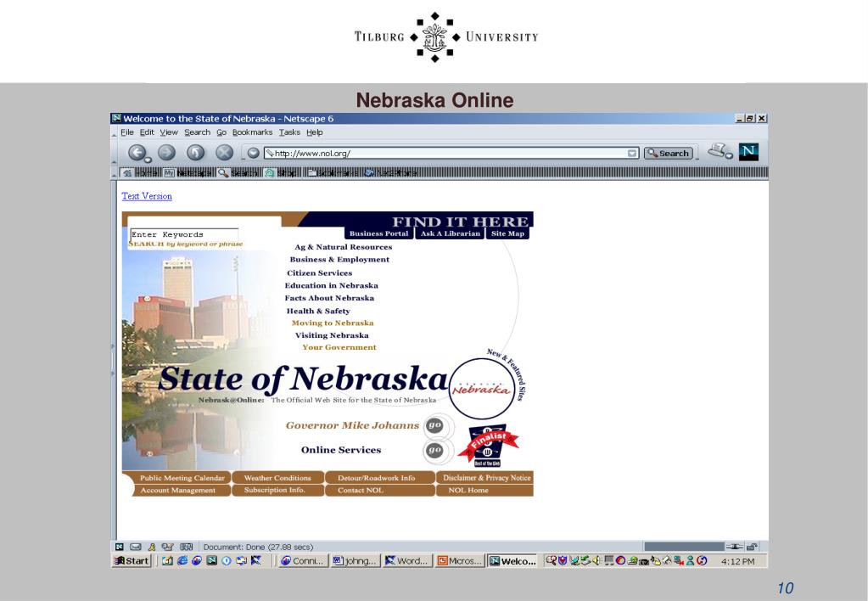This screenshot has width=868, height=601.
Task: Click the round Nebraska featured sites logo
Action: pos(482,388)
